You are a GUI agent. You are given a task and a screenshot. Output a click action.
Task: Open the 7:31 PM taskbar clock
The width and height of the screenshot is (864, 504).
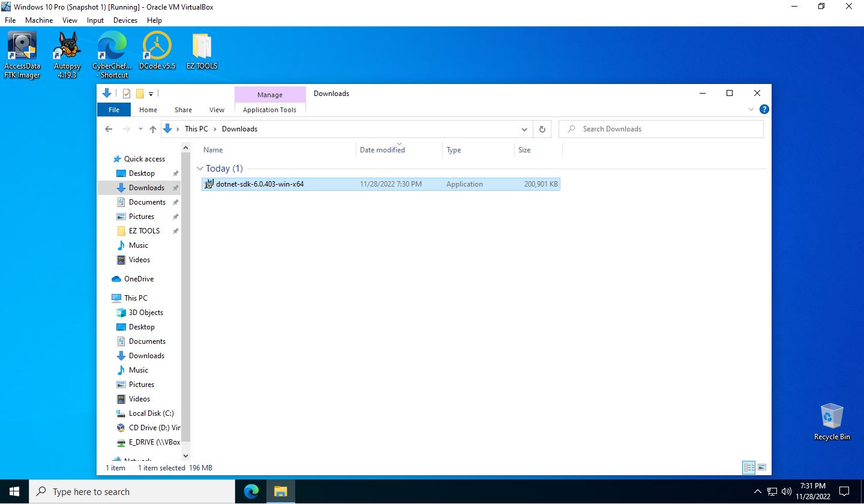coord(812,492)
